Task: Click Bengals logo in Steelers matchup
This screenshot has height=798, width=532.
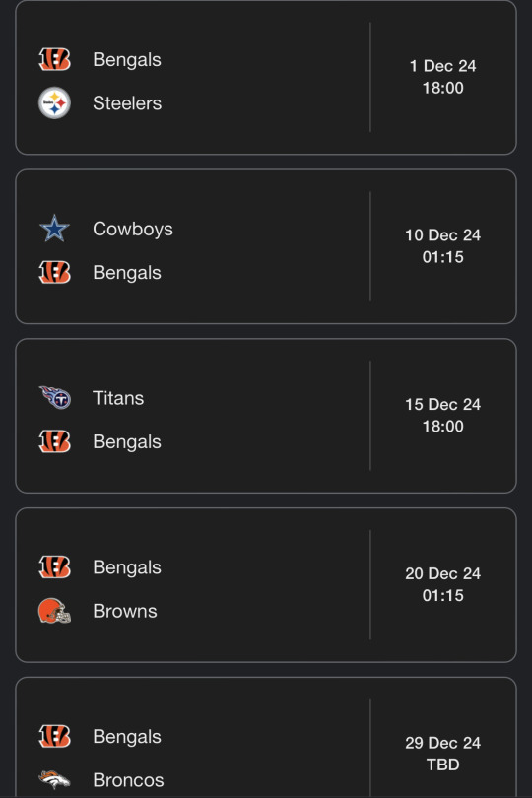Action: click(x=54, y=59)
